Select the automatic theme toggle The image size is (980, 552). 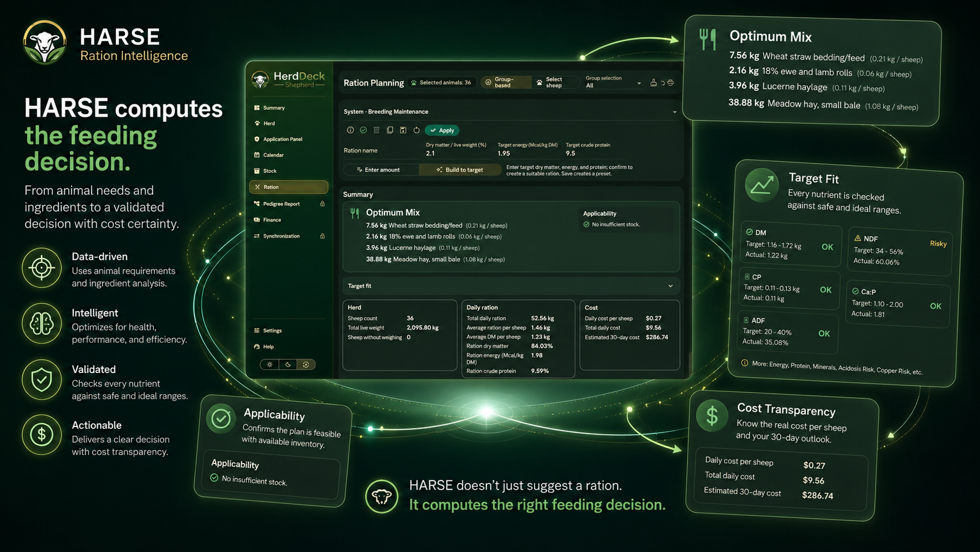pos(306,364)
